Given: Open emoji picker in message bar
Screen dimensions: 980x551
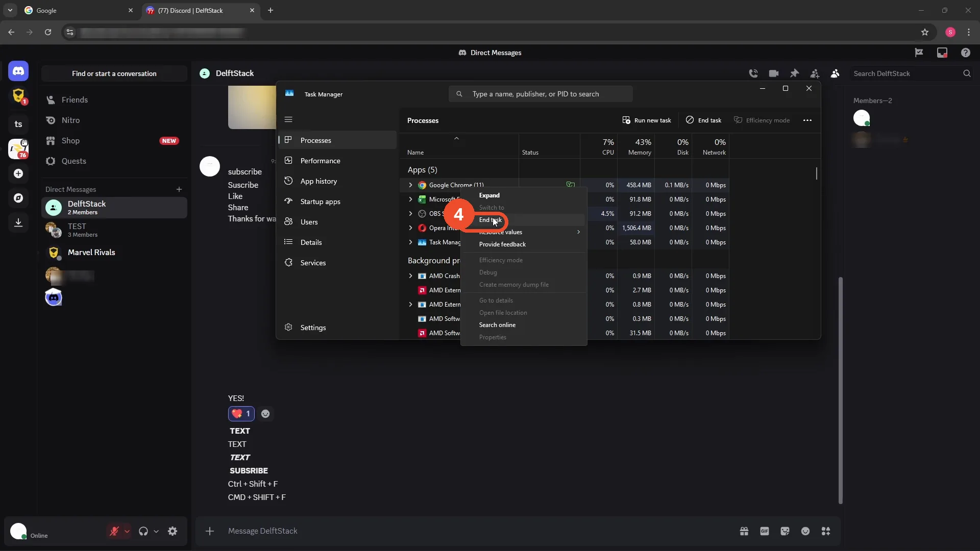Looking at the screenshot, I should (x=805, y=531).
